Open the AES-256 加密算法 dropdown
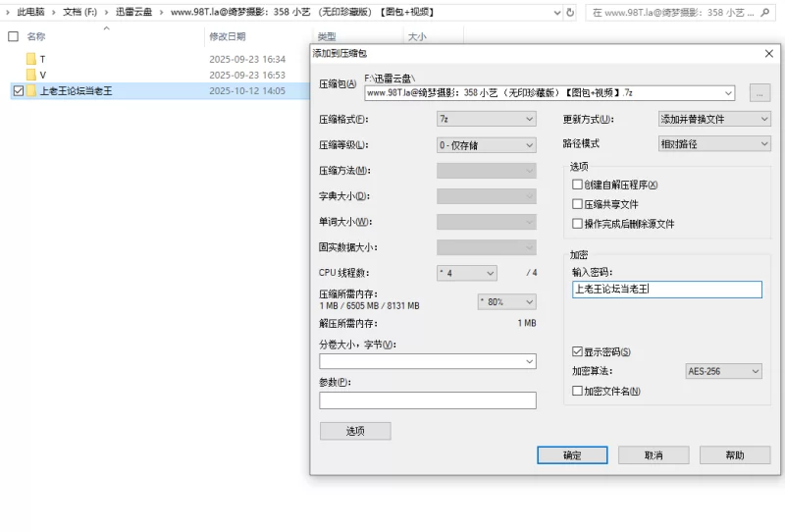The height and width of the screenshot is (532, 785). pyautogui.click(x=723, y=371)
